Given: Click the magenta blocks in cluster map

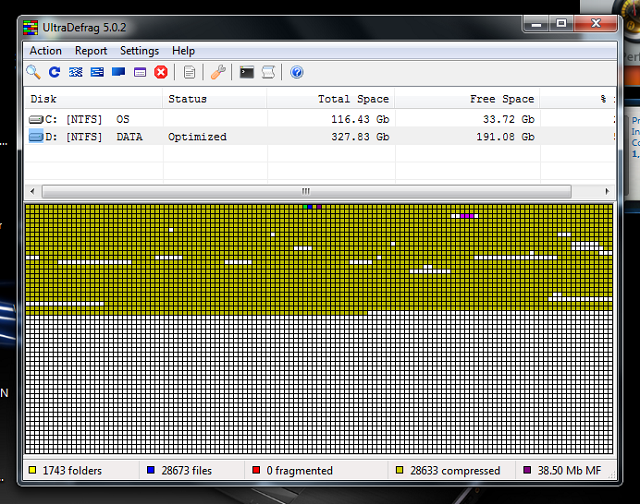Looking at the screenshot, I should 467,216.
